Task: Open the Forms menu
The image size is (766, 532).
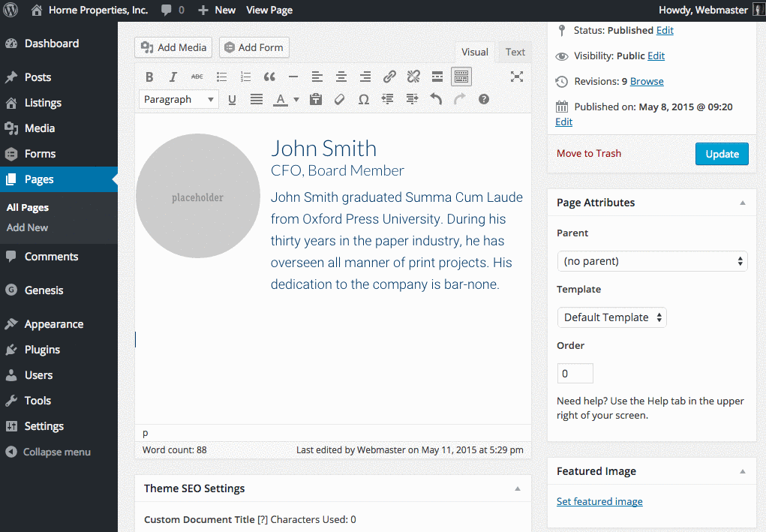Action: click(59, 154)
